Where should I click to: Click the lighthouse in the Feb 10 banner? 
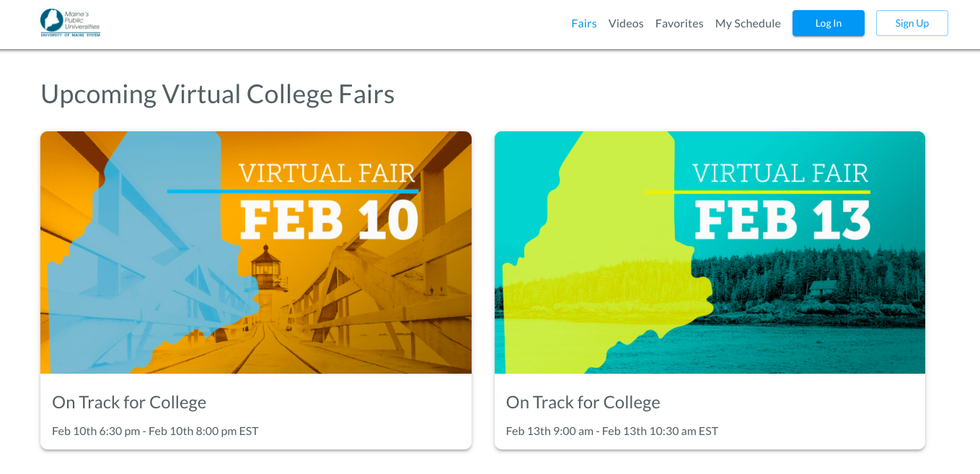pyautogui.click(x=266, y=273)
